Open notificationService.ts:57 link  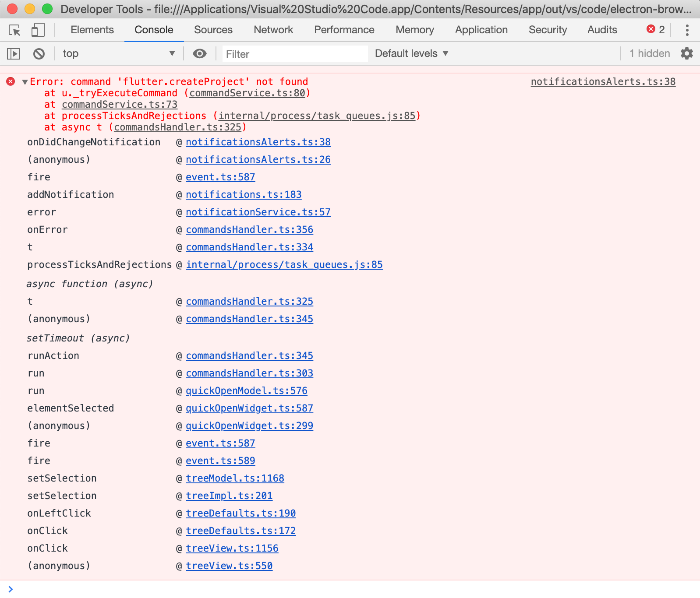tap(258, 212)
